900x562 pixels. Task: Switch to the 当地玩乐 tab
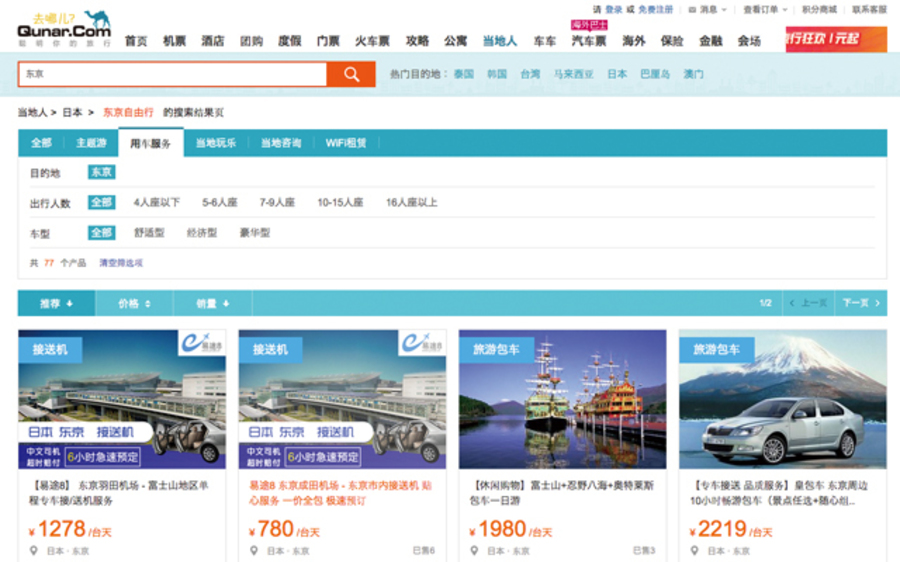[x=215, y=143]
